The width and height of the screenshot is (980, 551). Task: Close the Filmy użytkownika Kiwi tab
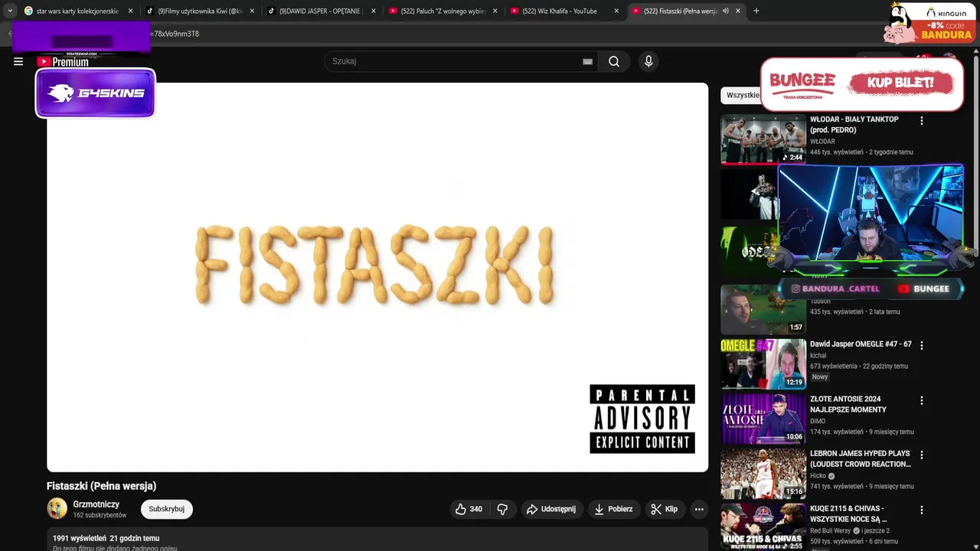point(252,11)
